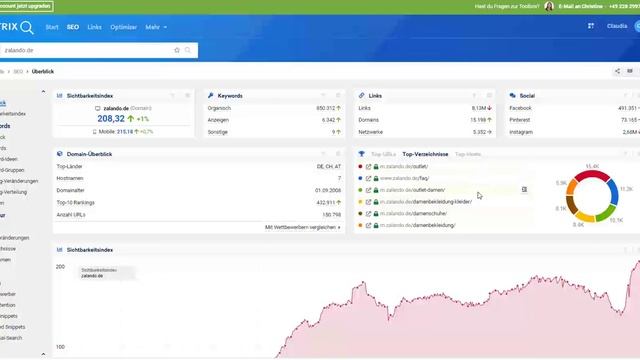Click Facebook row in Social card
Screen dimensions: 640x360
(574, 108)
